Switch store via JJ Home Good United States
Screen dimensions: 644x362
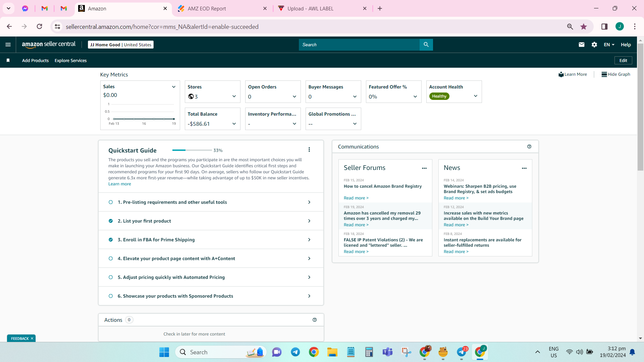click(121, 45)
